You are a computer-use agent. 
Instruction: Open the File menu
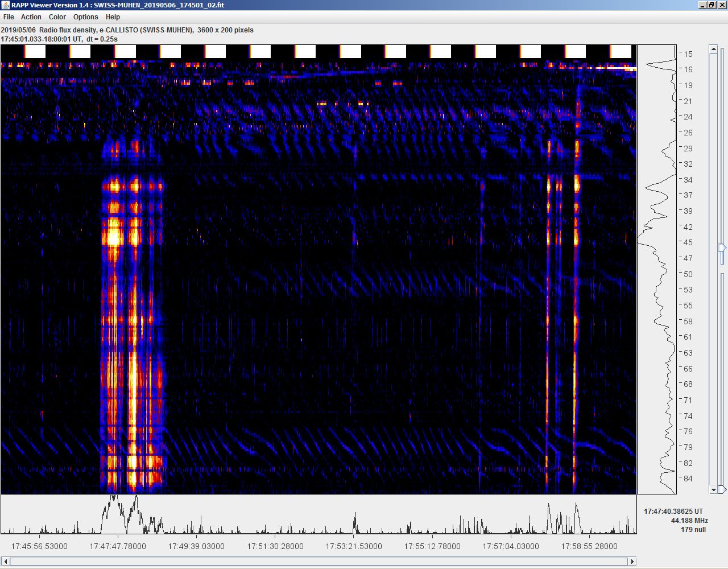9,17
